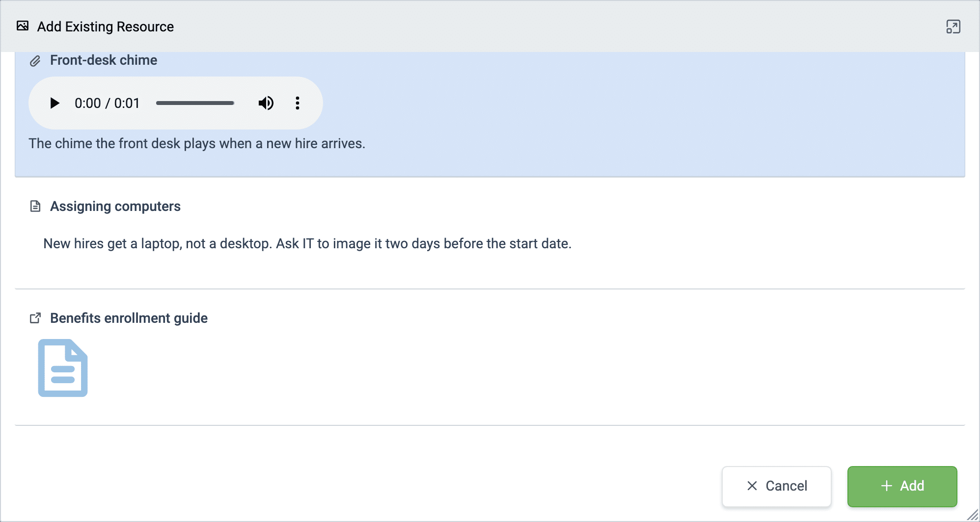Click the 0:00 / 0:01 time display
This screenshot has width=980, height=522.
pos(107,103)
